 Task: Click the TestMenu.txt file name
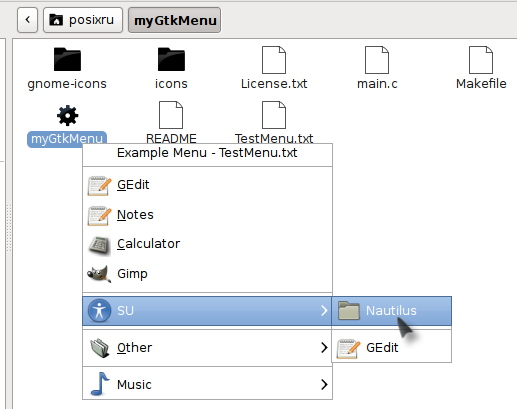(x=274, y=138)
